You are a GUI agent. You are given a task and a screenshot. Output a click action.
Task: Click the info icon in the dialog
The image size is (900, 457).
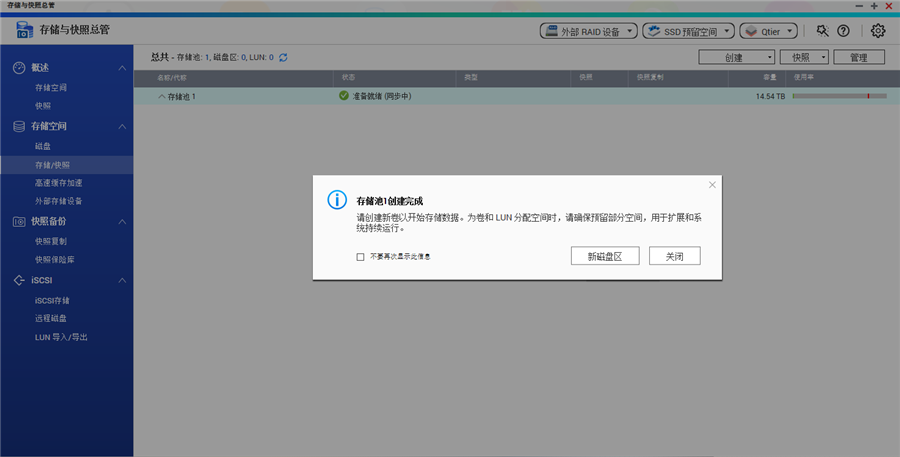pyautogui.click(x=338, y=199)
